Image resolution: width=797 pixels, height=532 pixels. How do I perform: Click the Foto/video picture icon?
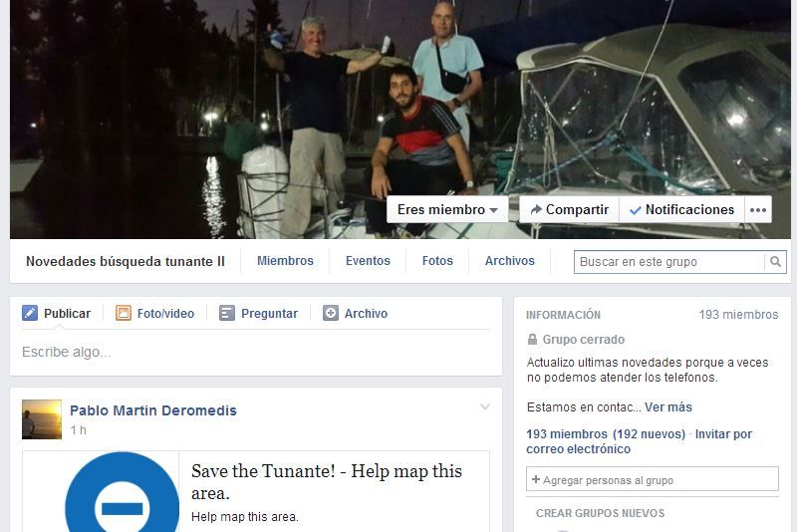point(123,313)
